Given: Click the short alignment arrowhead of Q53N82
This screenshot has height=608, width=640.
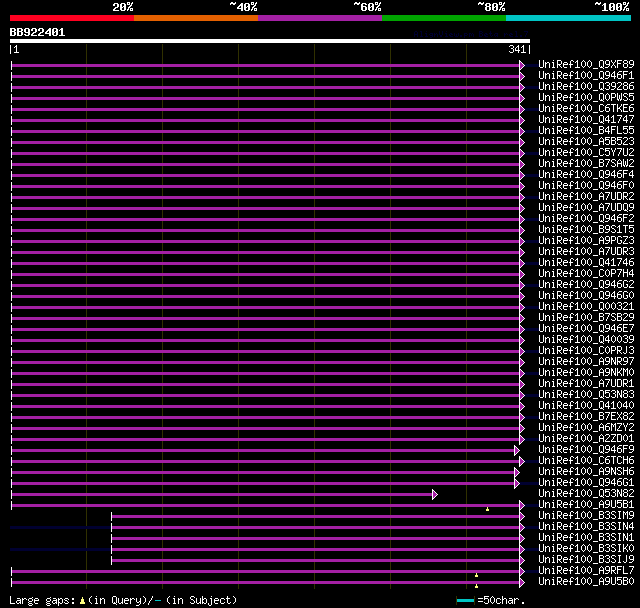Looking at the screenshot, I should pyautogui.click(x=435, y=495).
